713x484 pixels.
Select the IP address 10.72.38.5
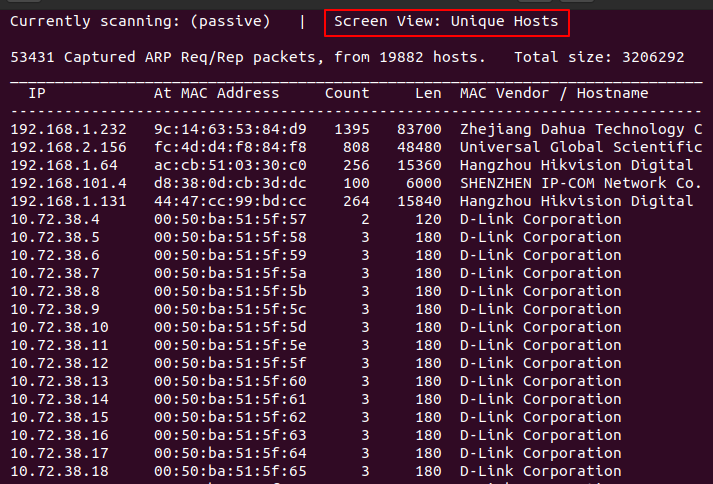(x=55, y=237)
